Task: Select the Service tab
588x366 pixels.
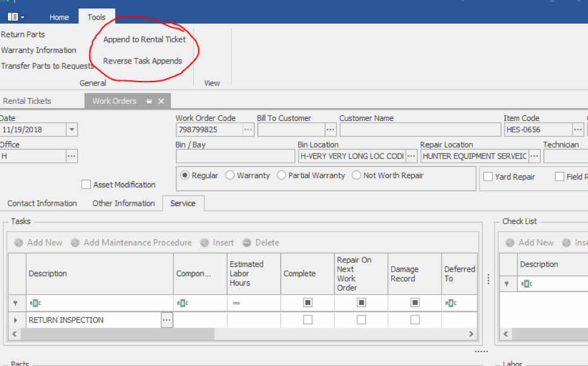Action: pyautogui.click(x=183, y=204)
